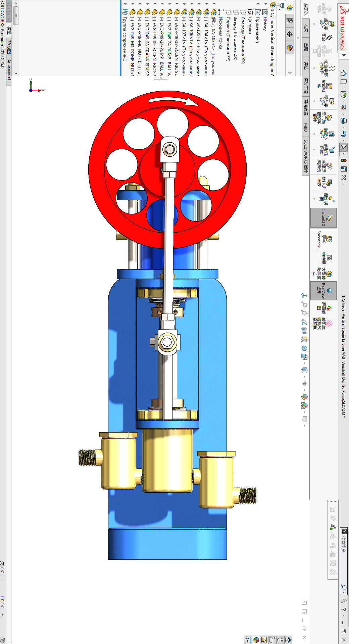Click the Print icon in quick access toolbar
Screen dimensions: 349x644
344,121
